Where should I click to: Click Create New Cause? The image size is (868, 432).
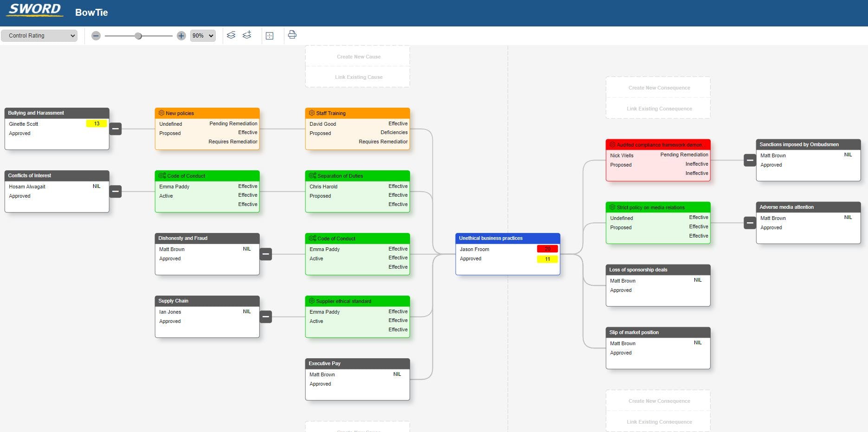[x=357, y=56]
